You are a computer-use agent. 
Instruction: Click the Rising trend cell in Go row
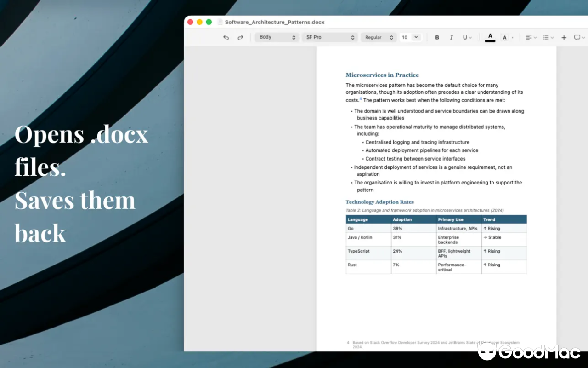[504, 228]
